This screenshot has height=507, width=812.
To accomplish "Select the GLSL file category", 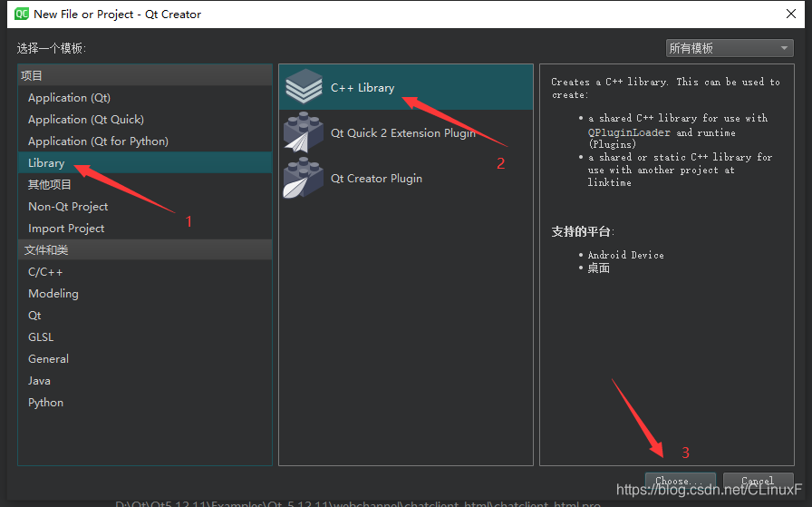I will tap(145, 337).
